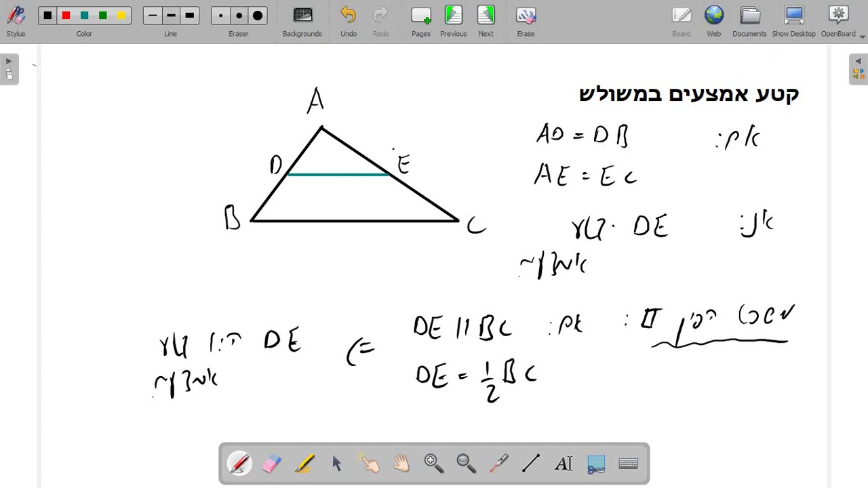Choose the thick line width
The width and height of the screenshot is (868, 488).
189,16
